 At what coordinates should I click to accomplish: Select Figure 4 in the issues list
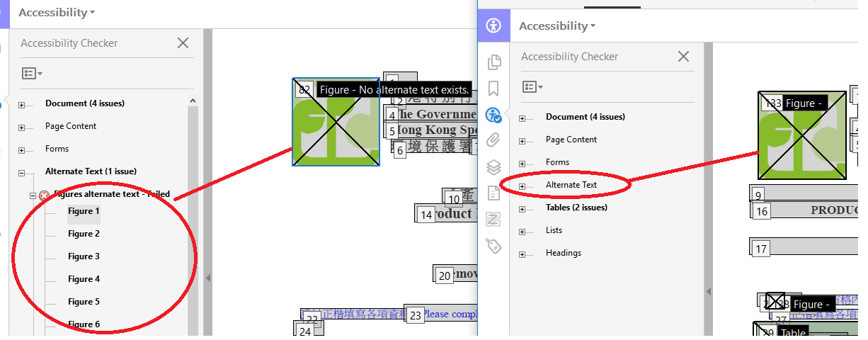click(x=84, y=279)
